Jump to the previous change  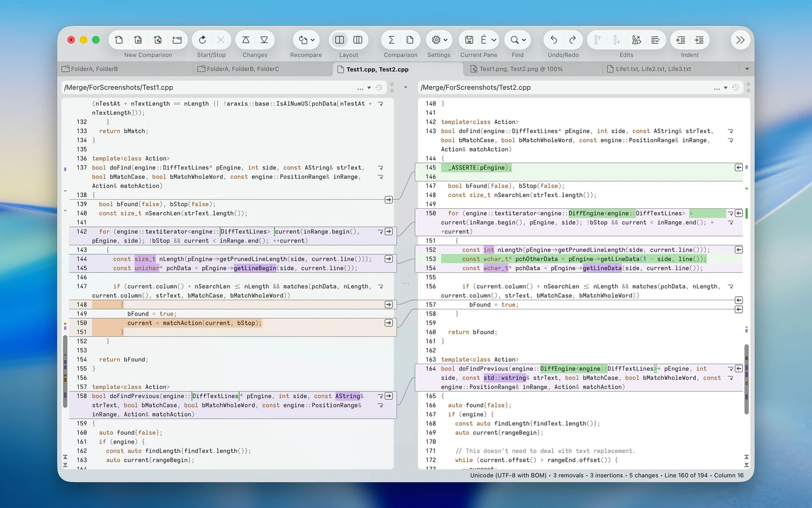coord(246,40)
